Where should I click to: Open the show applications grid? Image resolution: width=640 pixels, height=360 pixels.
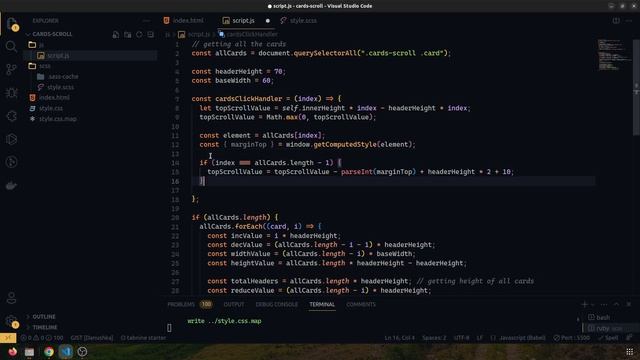tap(629, 352)
